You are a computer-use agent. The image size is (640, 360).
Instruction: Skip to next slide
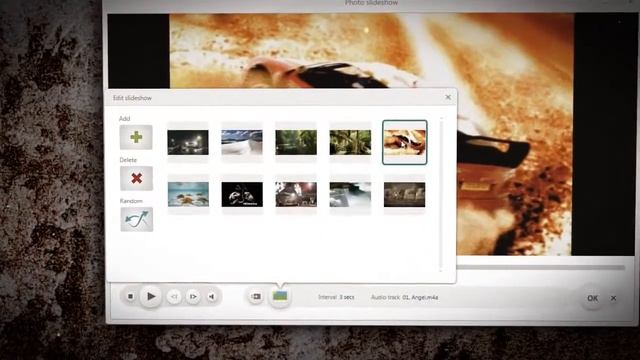coord(193,297)
